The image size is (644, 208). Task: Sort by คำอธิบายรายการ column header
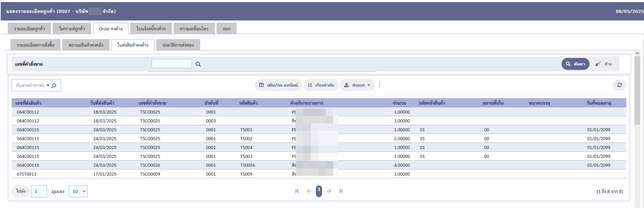click(x=307, y=103)
